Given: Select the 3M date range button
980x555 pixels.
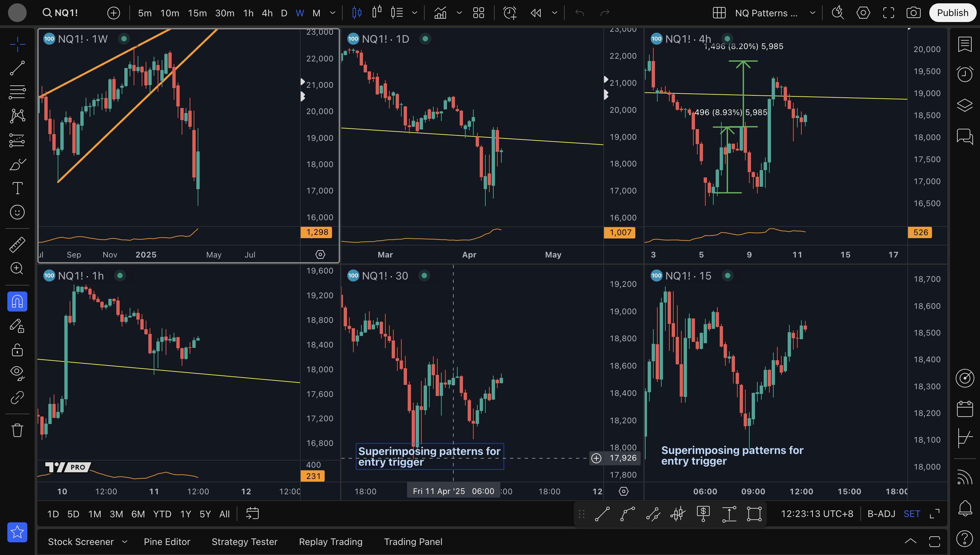Looking at the screenshot, I should (116, 514).
